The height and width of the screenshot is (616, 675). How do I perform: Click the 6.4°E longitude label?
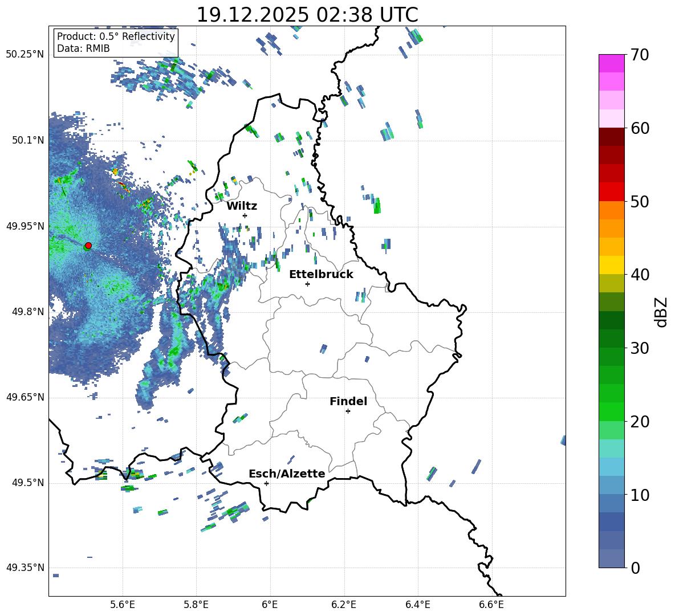[417, 605]
